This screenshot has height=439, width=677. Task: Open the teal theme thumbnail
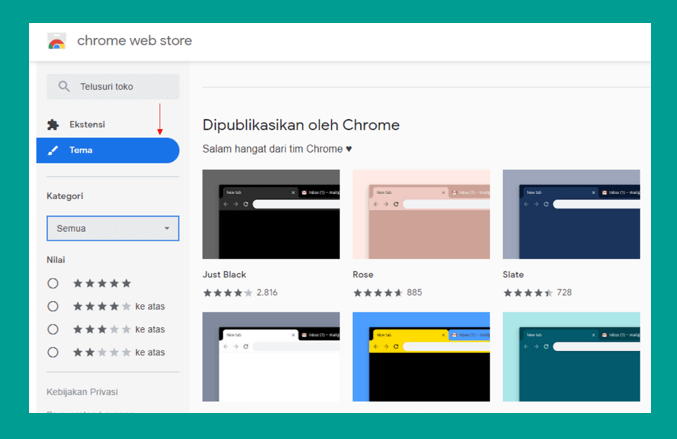click(571, 357)
